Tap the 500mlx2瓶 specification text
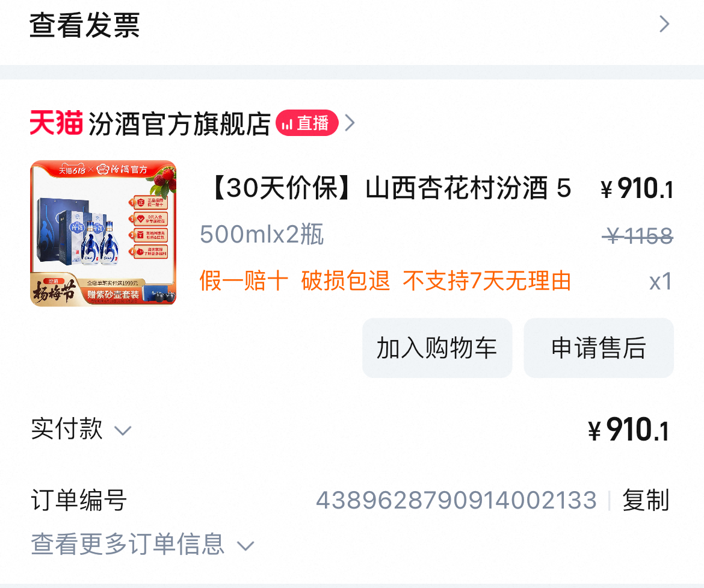This screenshot has width=704, height=588. [x=262, y=235]
